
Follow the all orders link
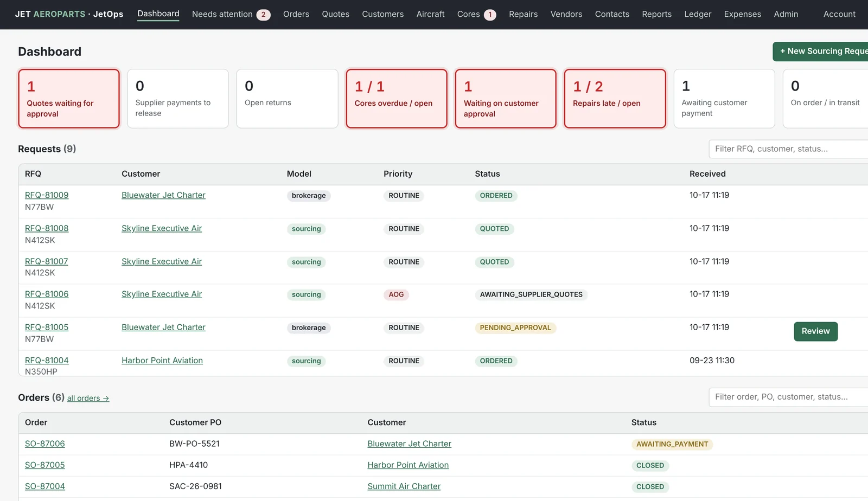pos(88,399)
